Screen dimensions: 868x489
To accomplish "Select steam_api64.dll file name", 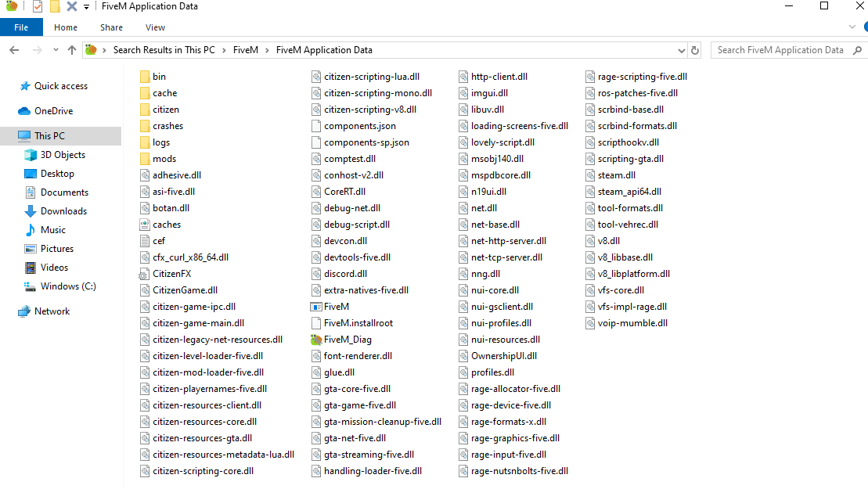I will click(x=629, y=192).
